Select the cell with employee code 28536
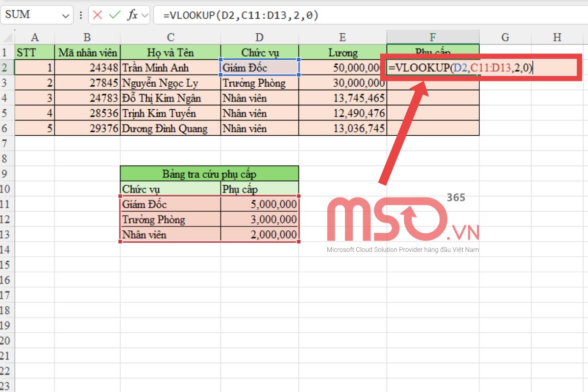588x392 pixels. click(87, 113)
